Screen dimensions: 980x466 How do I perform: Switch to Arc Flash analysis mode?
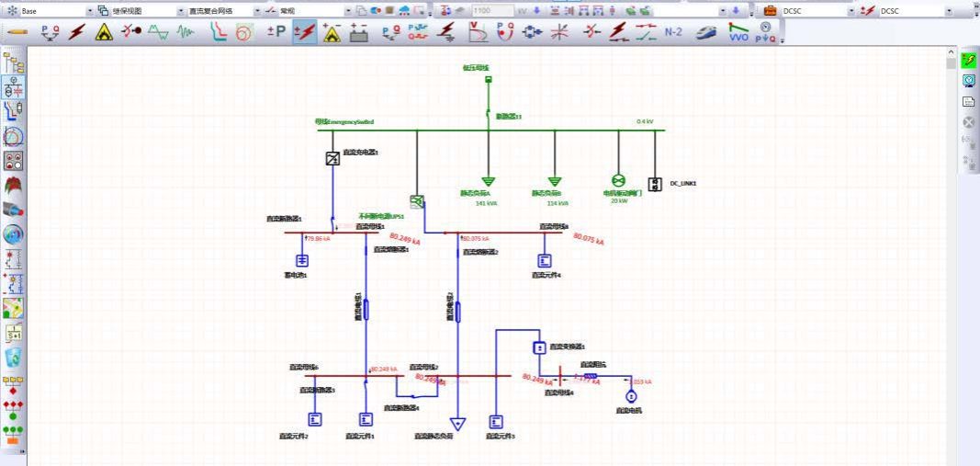click(x=105, y=32)
